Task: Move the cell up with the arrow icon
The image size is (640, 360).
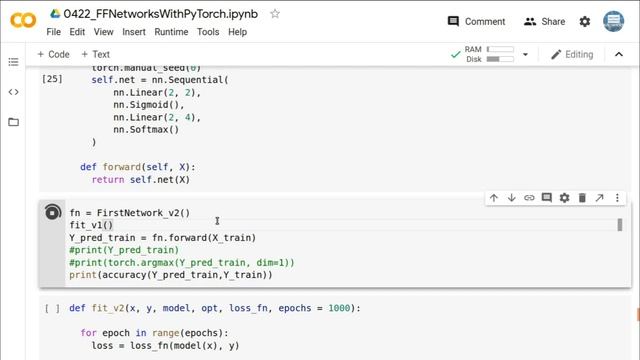Action: tap(494, 198)
